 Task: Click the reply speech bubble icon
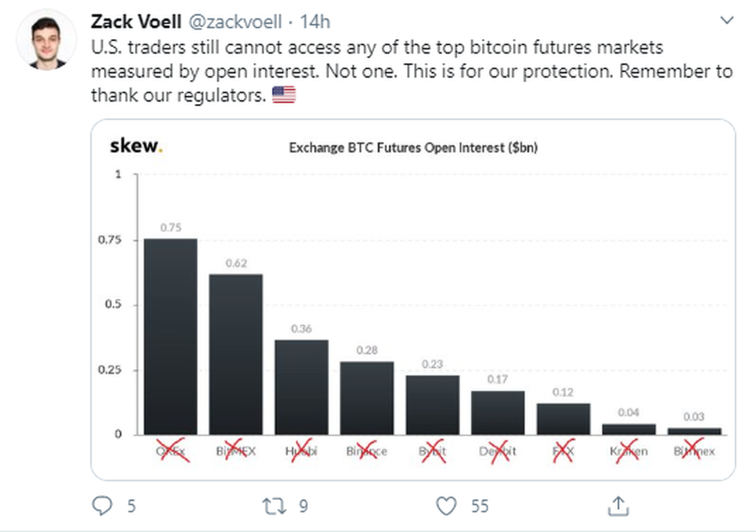point(103,505)
